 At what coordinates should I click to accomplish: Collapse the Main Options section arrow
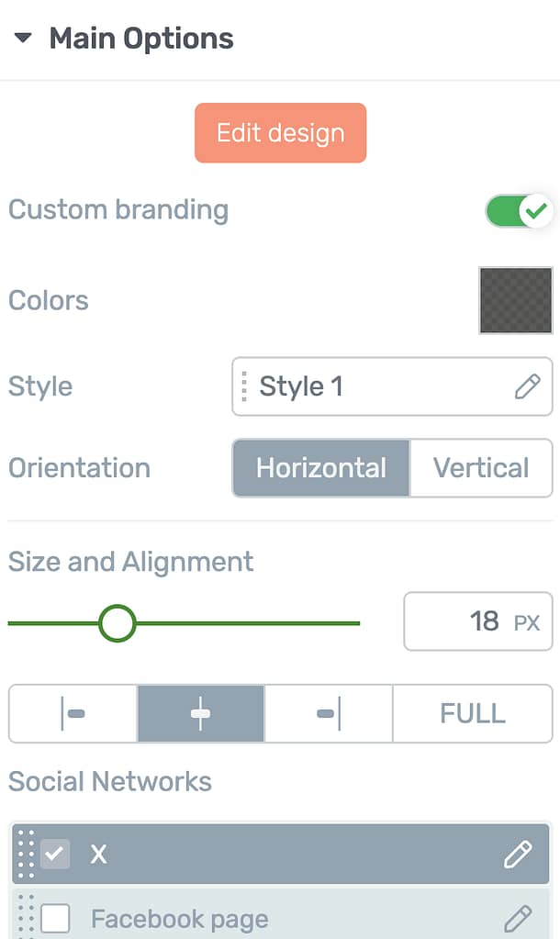point(23,39)
